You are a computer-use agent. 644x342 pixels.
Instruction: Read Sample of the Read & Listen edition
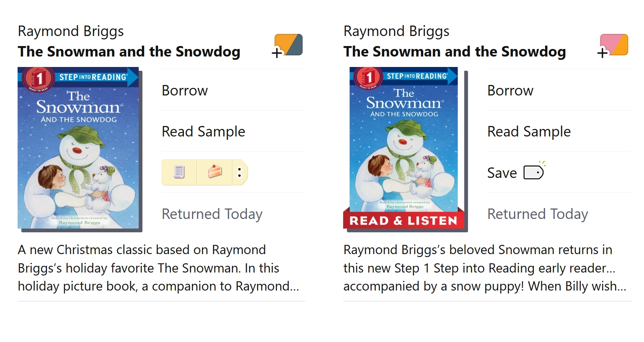[529, 131]
